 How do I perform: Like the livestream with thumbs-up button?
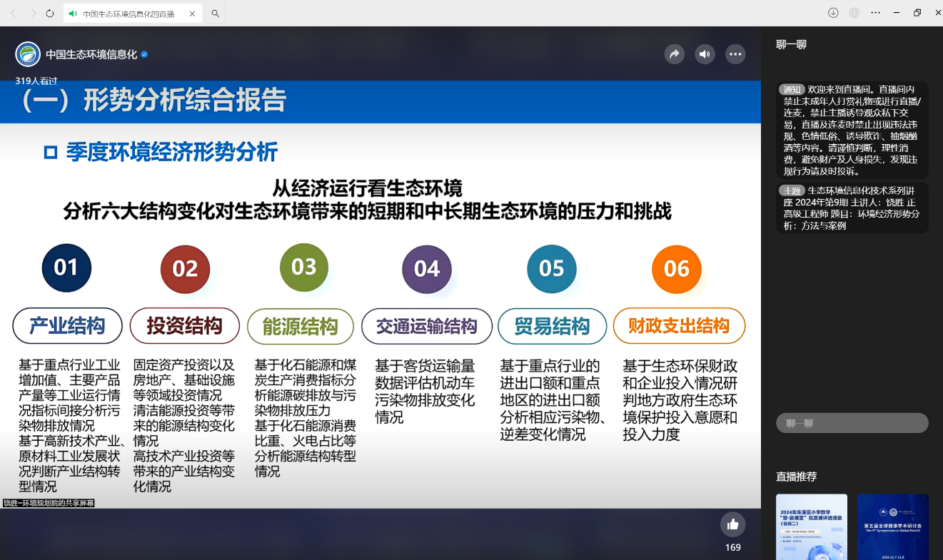[x=732, y=524]
